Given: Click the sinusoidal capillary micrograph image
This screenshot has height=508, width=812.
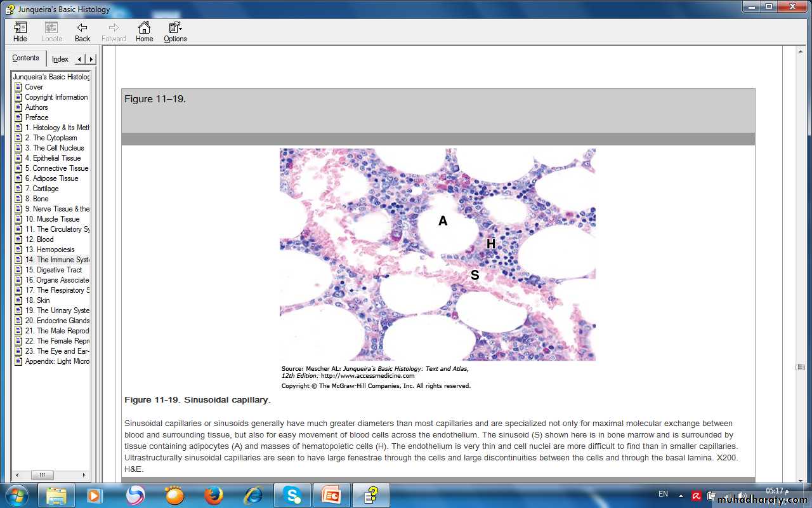Looking at the screenshot, I should point(437,254).
